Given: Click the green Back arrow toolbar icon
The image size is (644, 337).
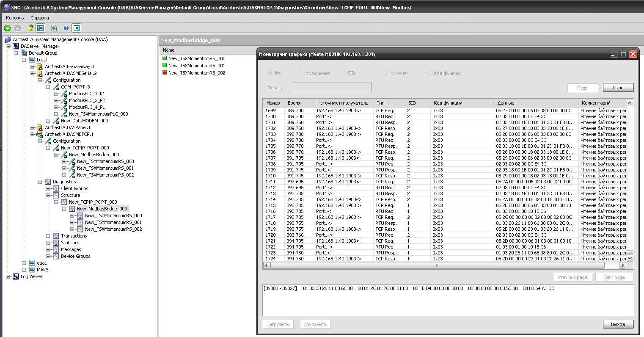Looking at the screenshot, I should 7,28.
